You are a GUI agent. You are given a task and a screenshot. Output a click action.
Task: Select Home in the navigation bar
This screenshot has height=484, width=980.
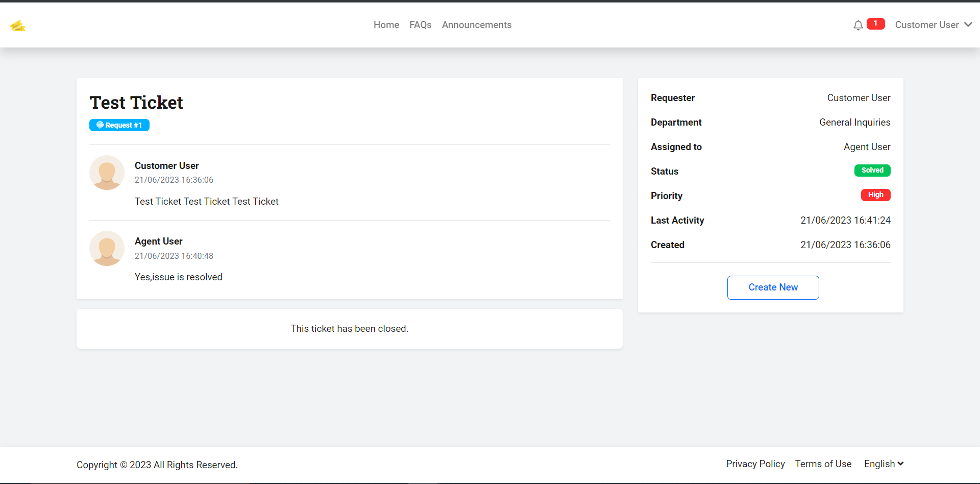pos(386,25)
